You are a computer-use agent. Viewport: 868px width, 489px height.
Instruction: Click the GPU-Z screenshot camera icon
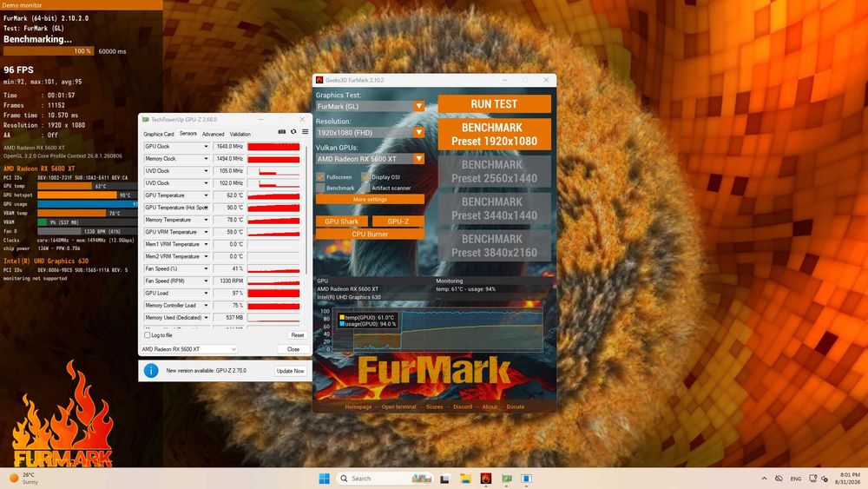pos(282,132)
